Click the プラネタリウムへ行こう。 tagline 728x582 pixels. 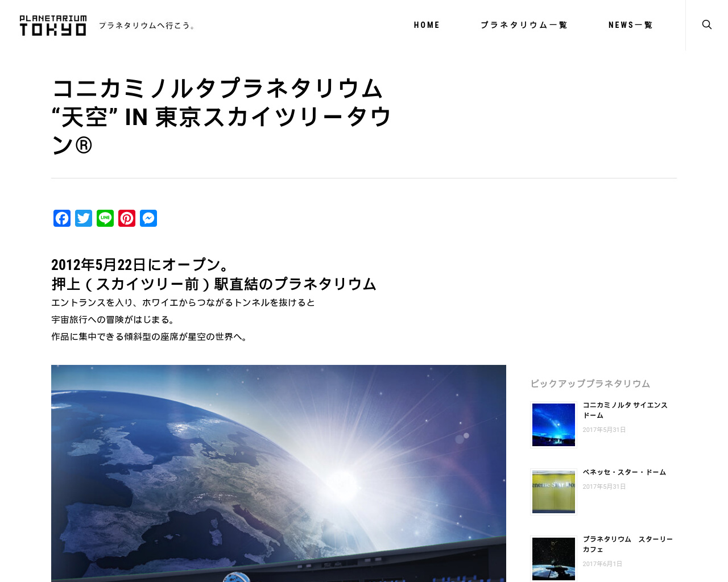click(147, 26)
